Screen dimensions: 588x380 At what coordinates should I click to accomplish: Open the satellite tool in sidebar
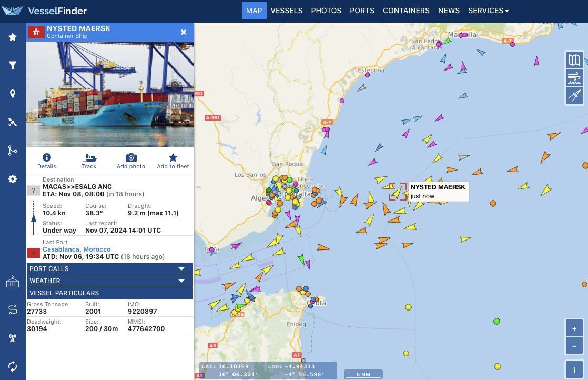click(13, 122)
